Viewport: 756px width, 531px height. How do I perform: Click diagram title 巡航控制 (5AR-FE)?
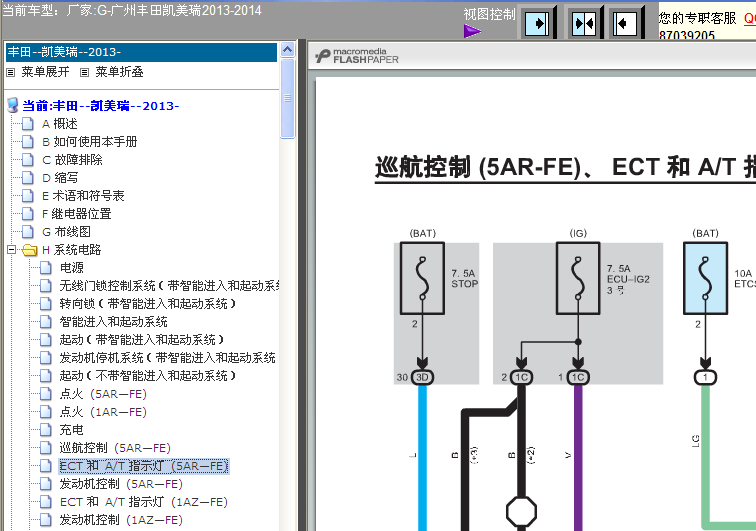click(478, 167)
